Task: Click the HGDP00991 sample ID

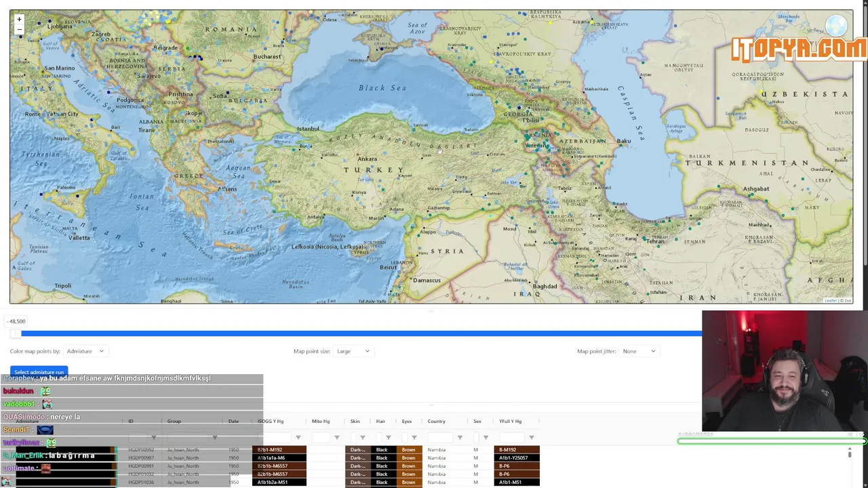Action: pos(141,466)
